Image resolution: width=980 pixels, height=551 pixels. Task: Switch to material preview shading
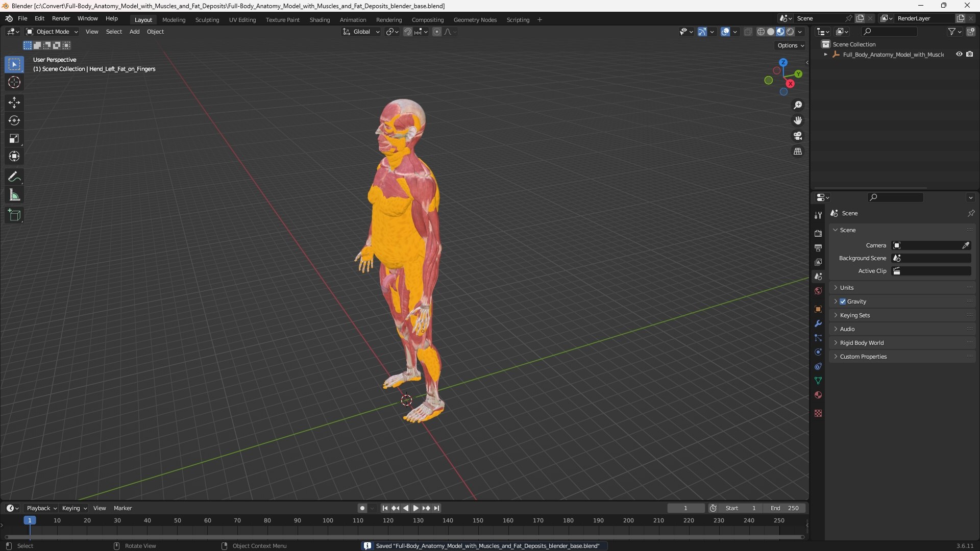tap(780, 32)
